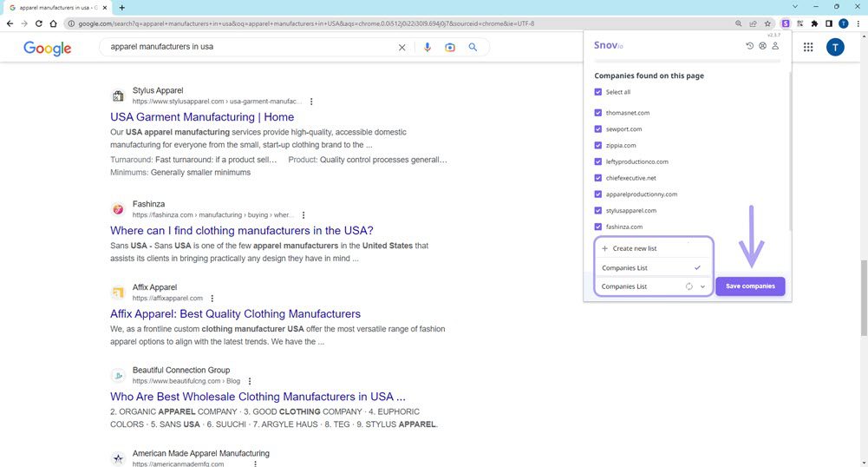This screenshot has height=467, width=868.
Task: Clear the Google search box
Action: (401, 48)
